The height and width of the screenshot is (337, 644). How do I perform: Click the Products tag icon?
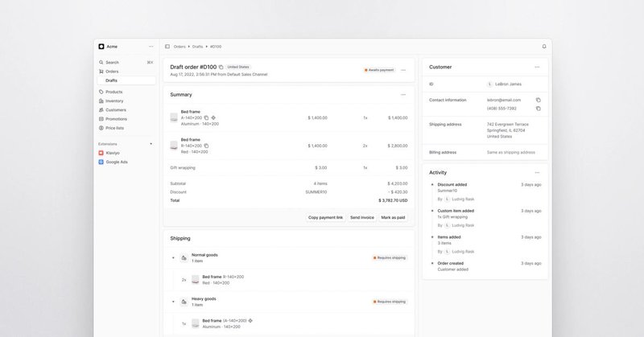pos(101,92)
